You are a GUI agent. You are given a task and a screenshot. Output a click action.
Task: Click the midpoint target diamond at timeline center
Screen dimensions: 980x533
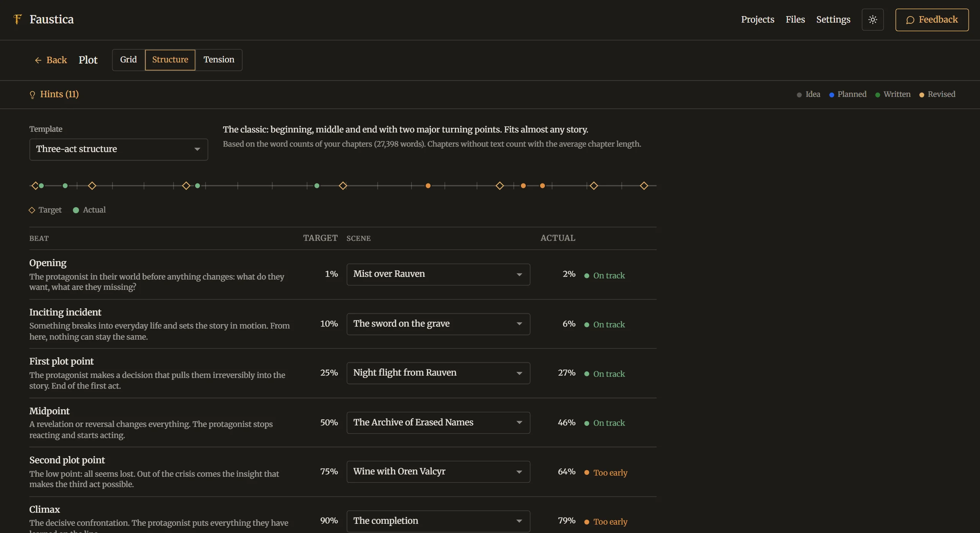coord(343,186)
